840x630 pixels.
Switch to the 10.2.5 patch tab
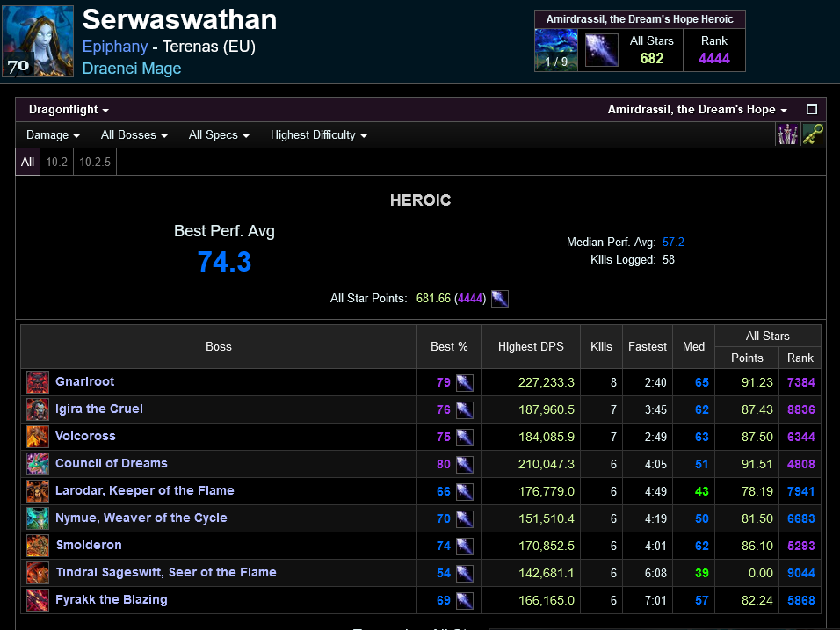[95, 162]
